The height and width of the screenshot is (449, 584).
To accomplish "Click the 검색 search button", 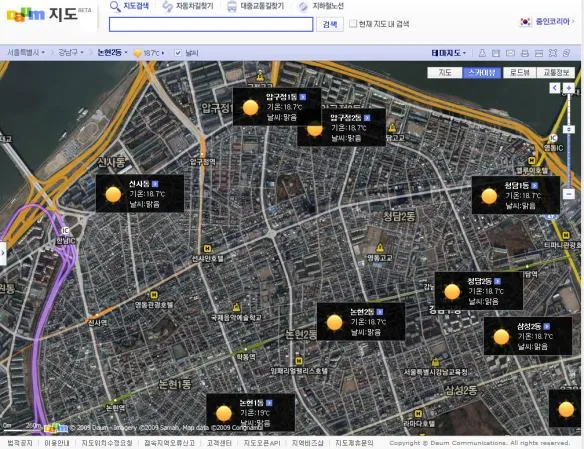I will click(330, 24).
